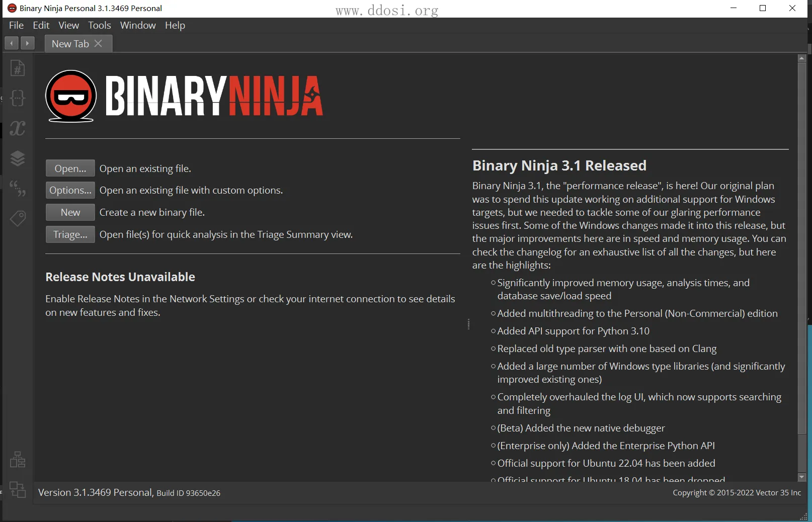This screenshot has height=522, width=812.
Task: Click '(Beta) Added the new native debugger' bullet
Action: click(x=581, y=428)
